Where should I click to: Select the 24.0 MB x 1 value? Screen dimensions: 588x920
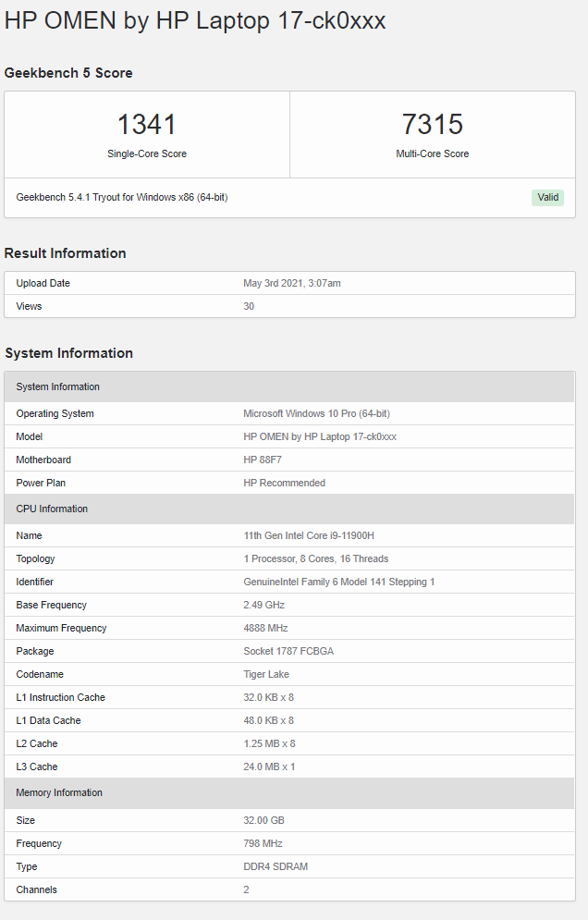(x=269, y=767)
